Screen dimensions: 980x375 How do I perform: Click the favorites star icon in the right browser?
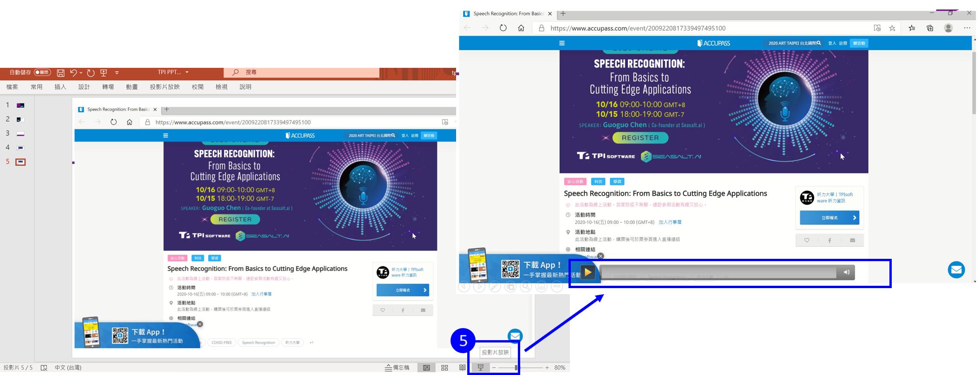tap(892, 28)
